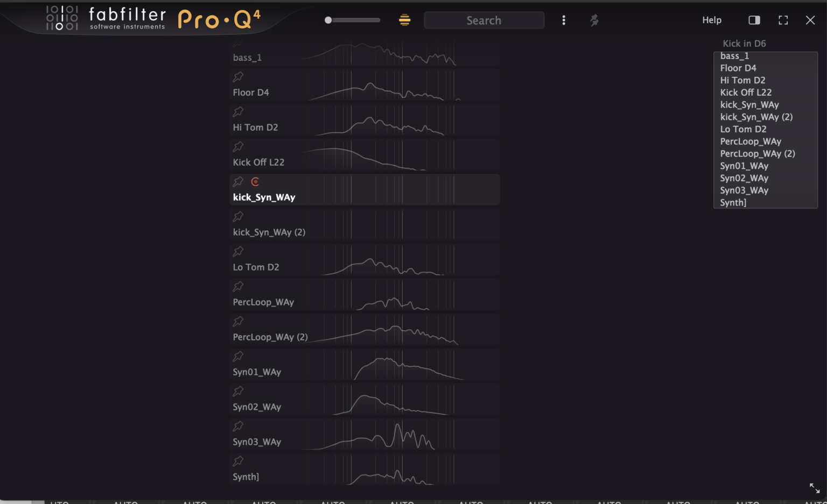
Task: Open the Help menu
Action: [712, 20]
